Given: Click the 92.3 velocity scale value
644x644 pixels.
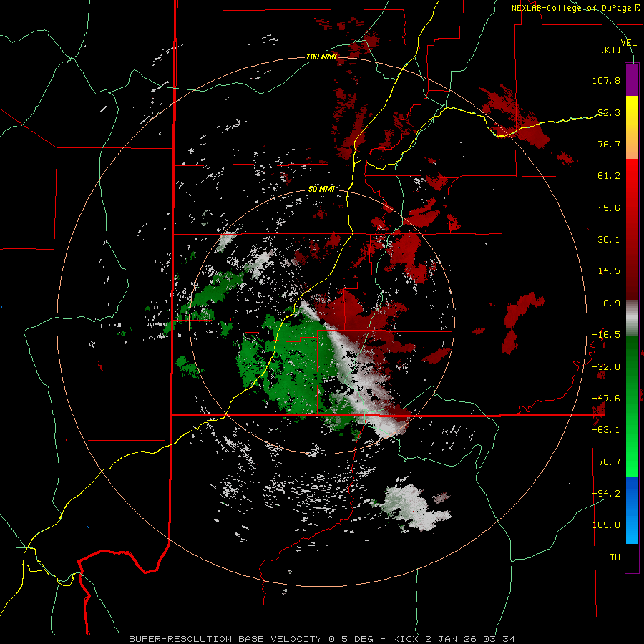Looking at the screenshot, I should point(609,112).
